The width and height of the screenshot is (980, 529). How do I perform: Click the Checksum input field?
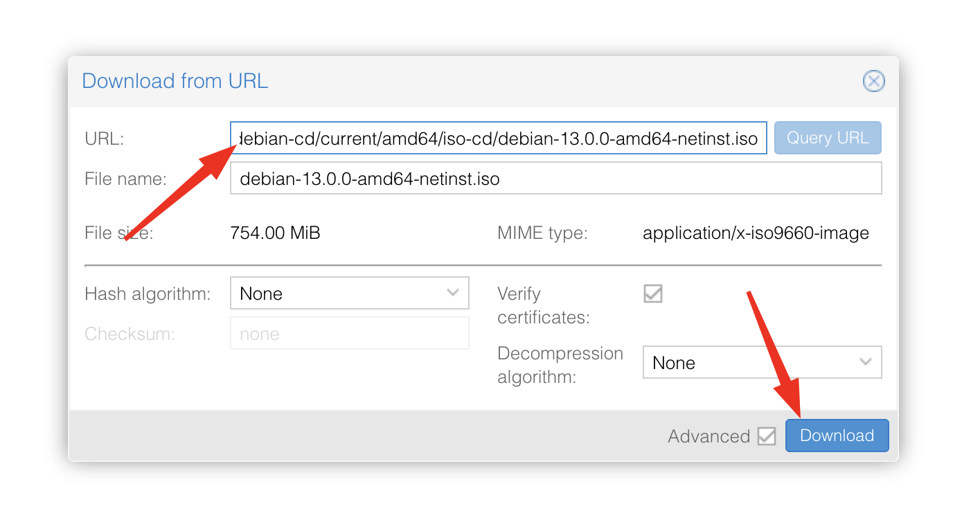click(349, 334)
